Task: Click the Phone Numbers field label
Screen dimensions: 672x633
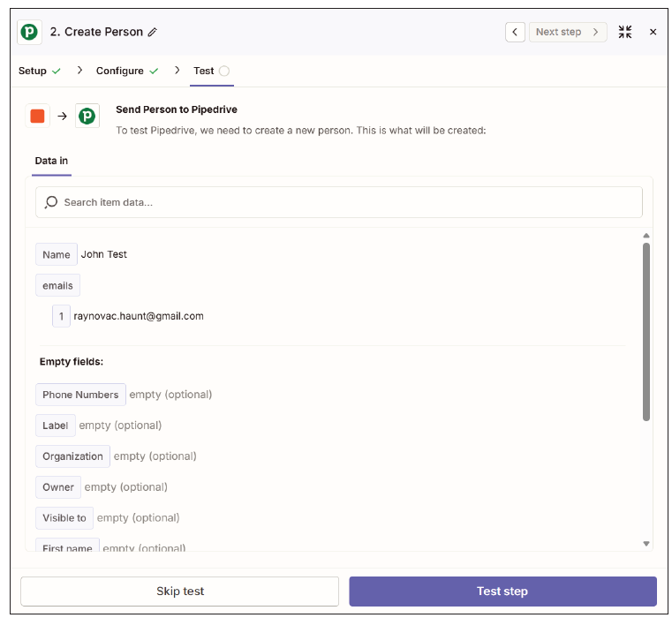Action: 80,395
